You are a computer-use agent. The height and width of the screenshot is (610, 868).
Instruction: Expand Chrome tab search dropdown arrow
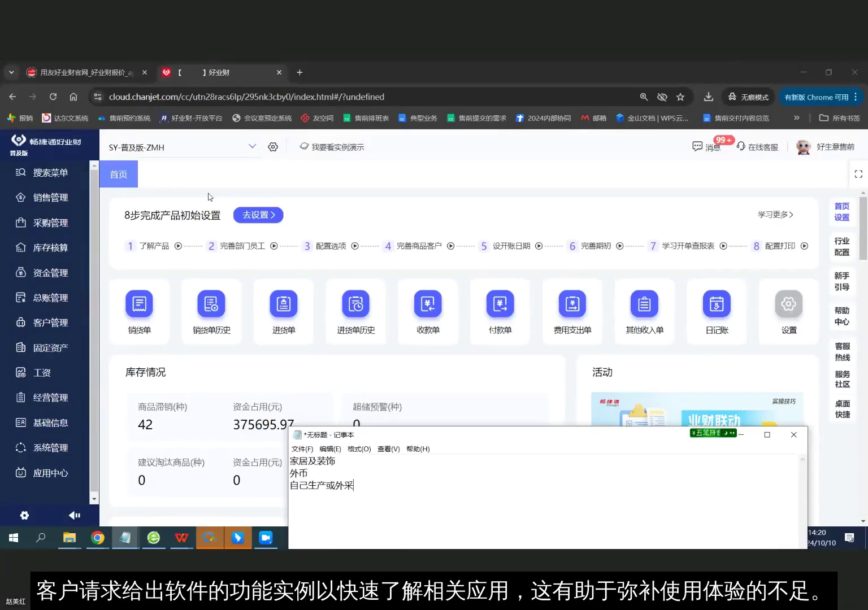point(11,72)
